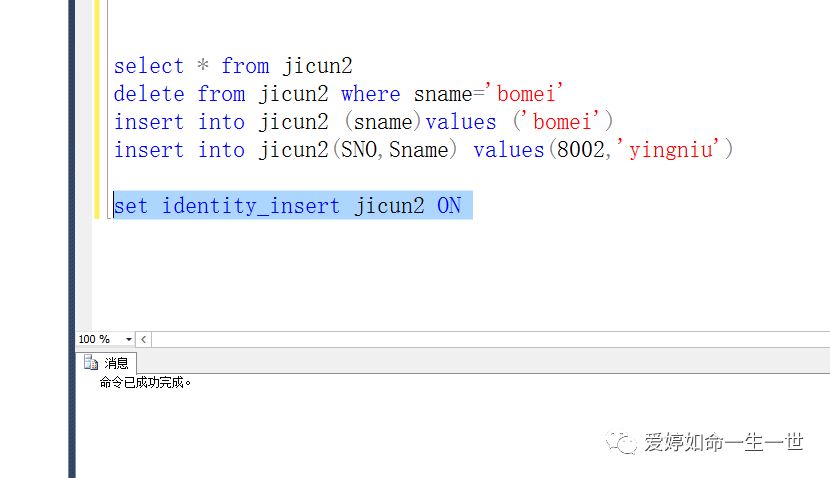Click the 'delete from jicun2' line

pos(338,94)
